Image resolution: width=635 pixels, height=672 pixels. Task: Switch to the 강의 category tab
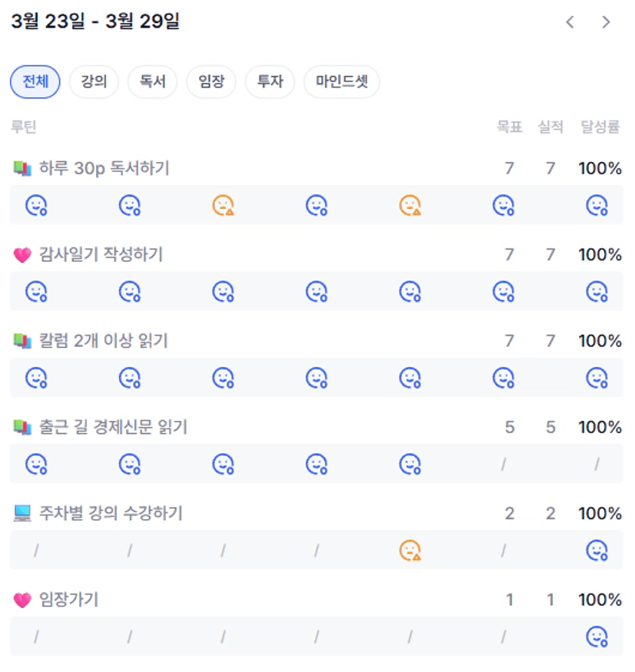click(x=94, y=82)
